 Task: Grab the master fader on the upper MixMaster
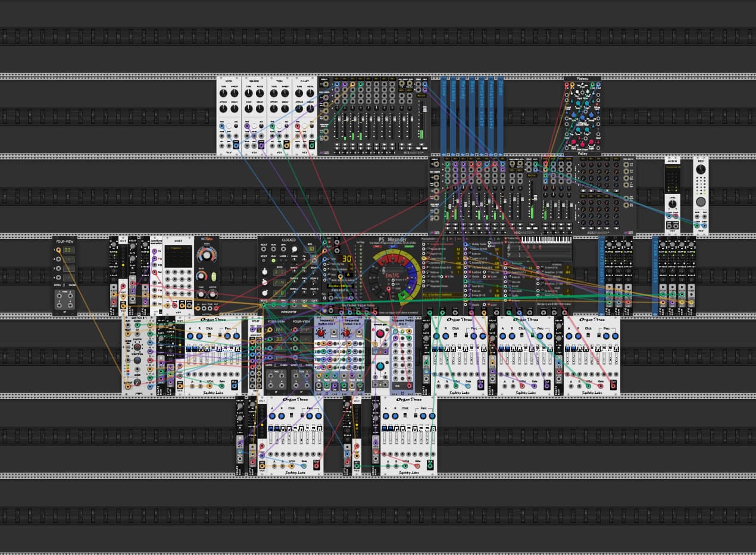click(x=424, y=108)
